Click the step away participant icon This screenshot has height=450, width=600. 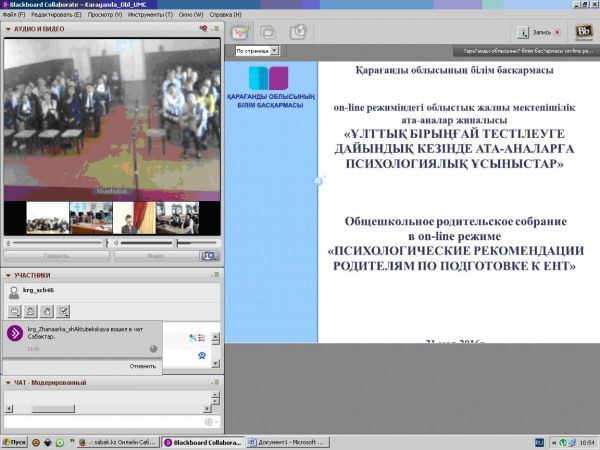click(31, 311)
